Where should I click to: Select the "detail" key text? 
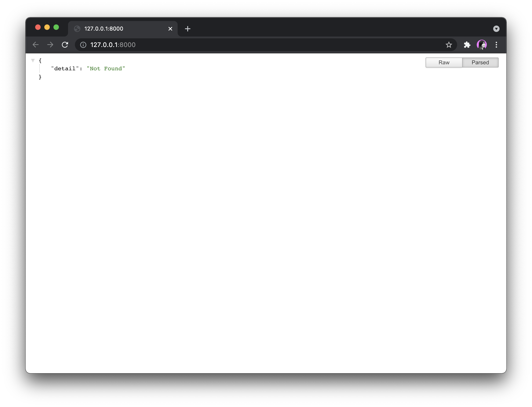[x=65, y=69]
